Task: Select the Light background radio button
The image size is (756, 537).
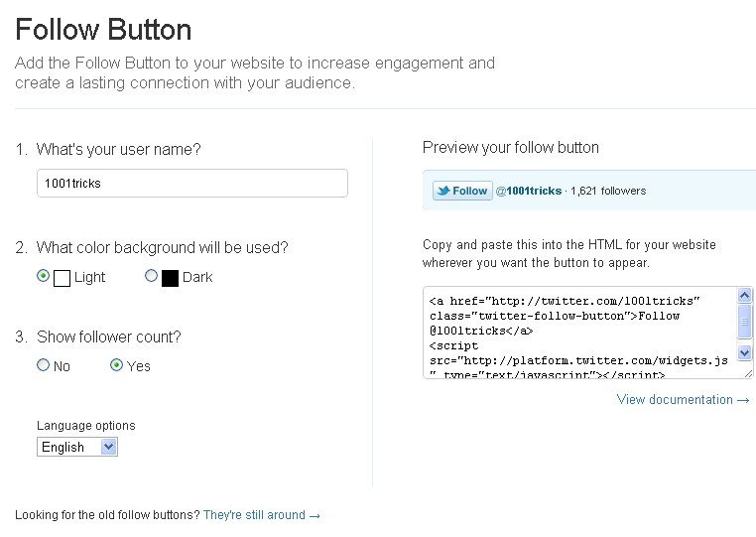Action: click(x=43, y=277)
